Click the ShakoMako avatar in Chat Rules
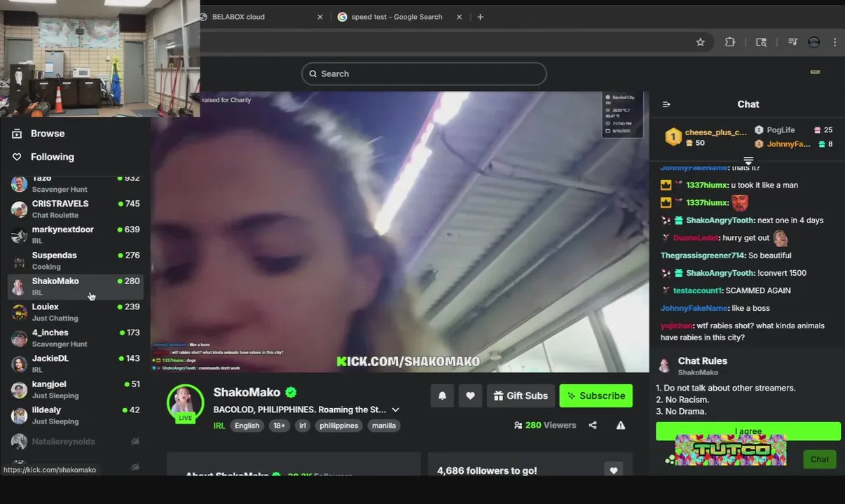Viewport: 845px width, 504px height. click(664, 365)
